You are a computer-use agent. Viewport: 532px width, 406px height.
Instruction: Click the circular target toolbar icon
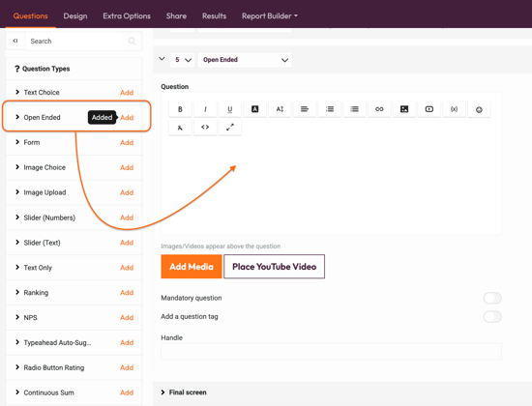click(x=479, y=109)
